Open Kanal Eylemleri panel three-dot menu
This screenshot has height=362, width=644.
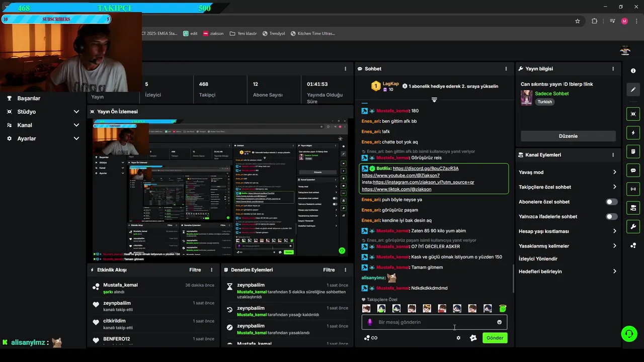click(x=613, y=155)
